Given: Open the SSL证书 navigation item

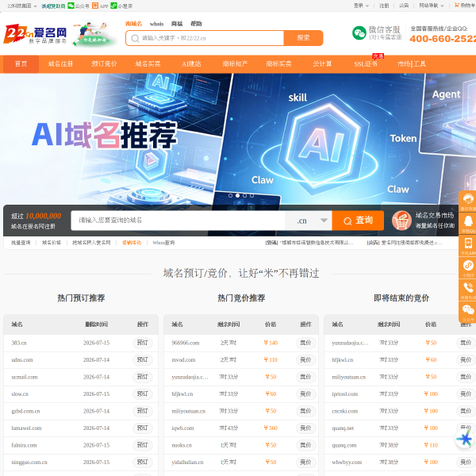Looking at the screenshot, I should click(366, 63).
